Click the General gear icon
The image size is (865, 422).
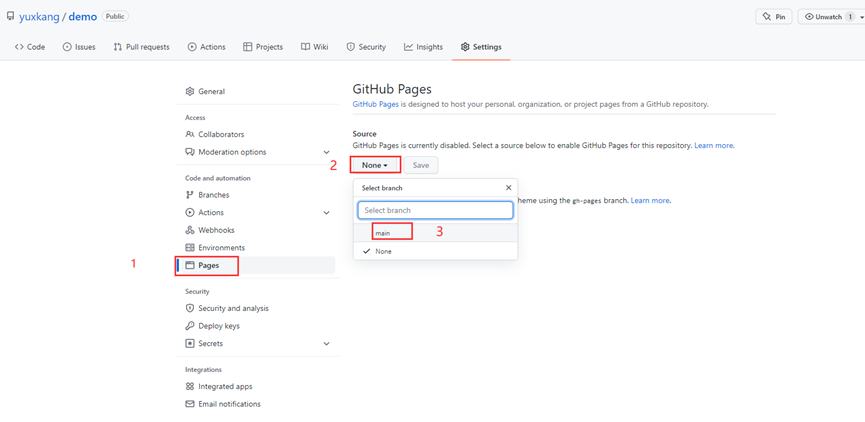tap(190, 92)
